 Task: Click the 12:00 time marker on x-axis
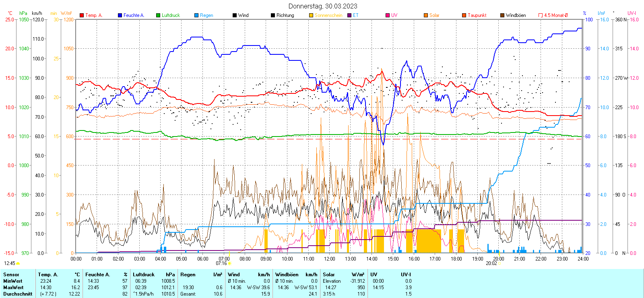click(330, 259)
